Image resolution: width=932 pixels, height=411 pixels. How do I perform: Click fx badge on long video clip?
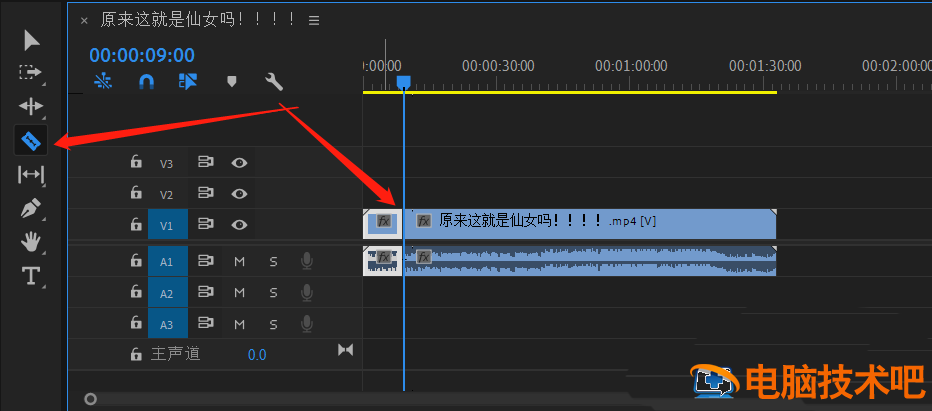(423, 221)
